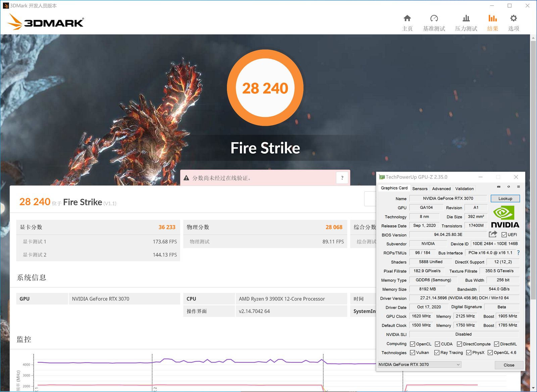Close the GPU-Z window with X
Viewport: 537px width, 392px height.
(516, 177)
